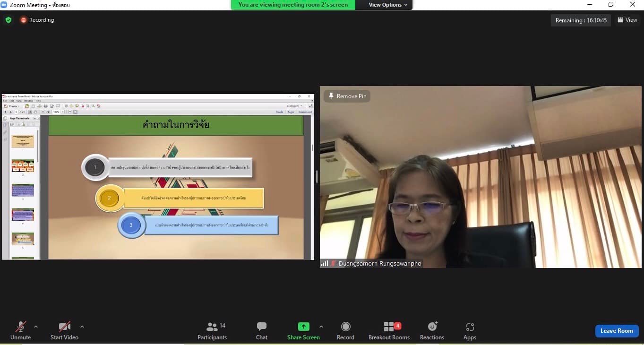Click the divider handle between screen and video
The height and width of the screenshot is (345, 644).
[x=317, y=177]
